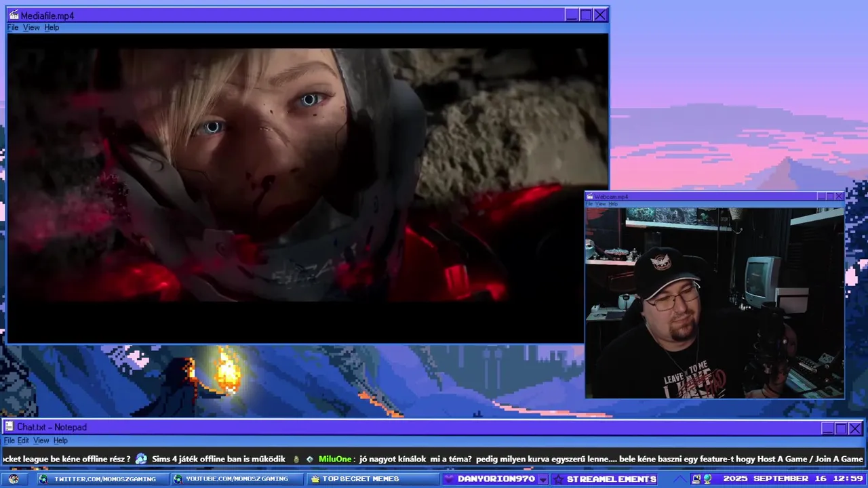Viewport: 868px width, 488px height.
Task: Click the clapperboard icon in Mediafile.mp4 title bar
Action: click(x=14, y=15)
